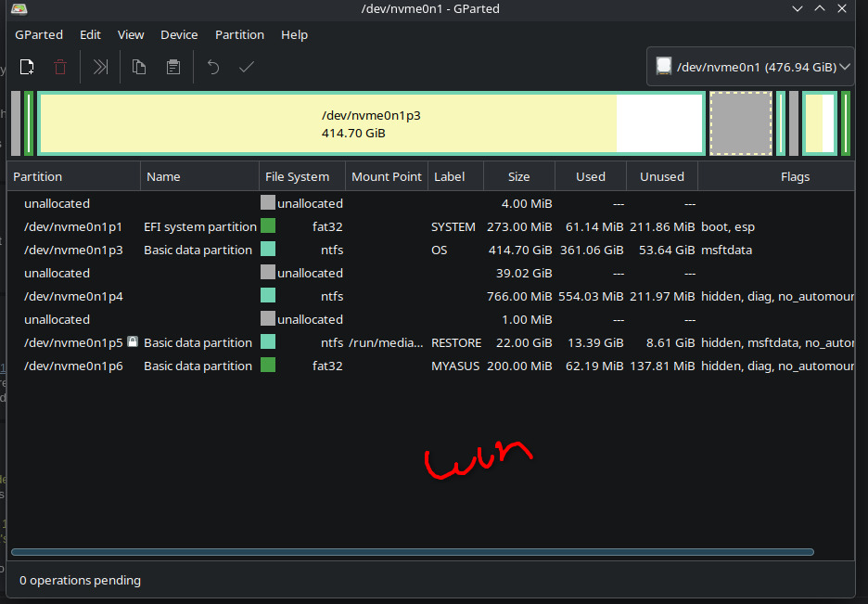The height and width of the screenshot is (604, 868).
Task: Click the green fat32 swatch for nvme0n1p1
Action: tap(268, 225)
